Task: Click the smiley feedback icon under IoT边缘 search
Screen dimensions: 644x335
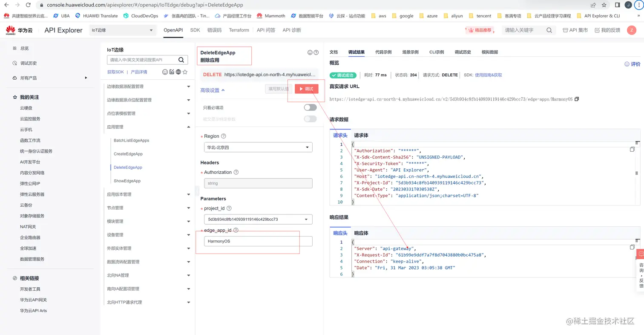Action: 165,72
